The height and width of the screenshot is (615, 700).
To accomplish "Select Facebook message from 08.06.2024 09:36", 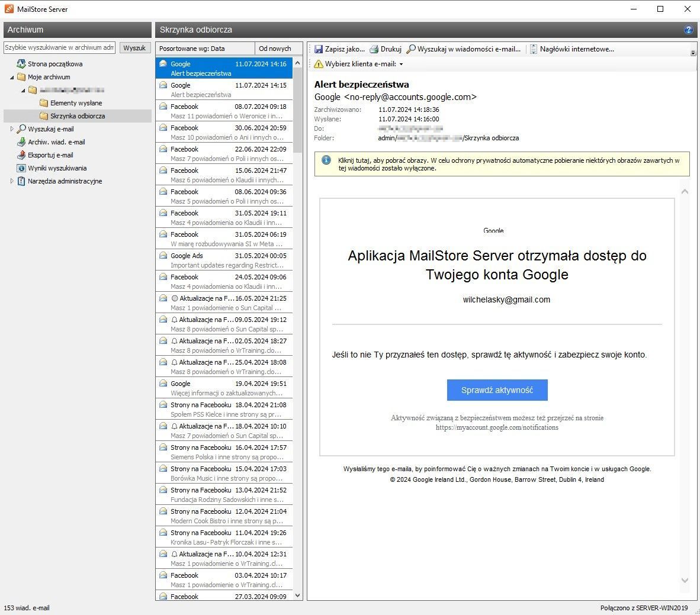I will tap(224, 197).
